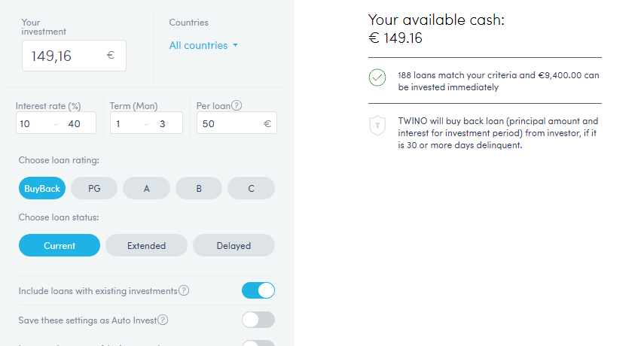Choose loan rating B
Image resolution: width=644 pixels, height=346 pixels.
(199, 189)
